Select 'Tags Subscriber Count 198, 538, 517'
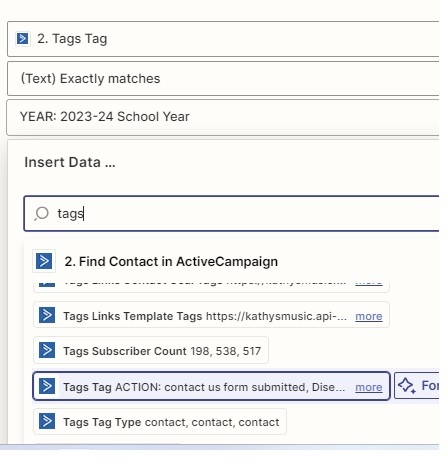The width and height of the screenshot is (448, 459). [151, 350]
